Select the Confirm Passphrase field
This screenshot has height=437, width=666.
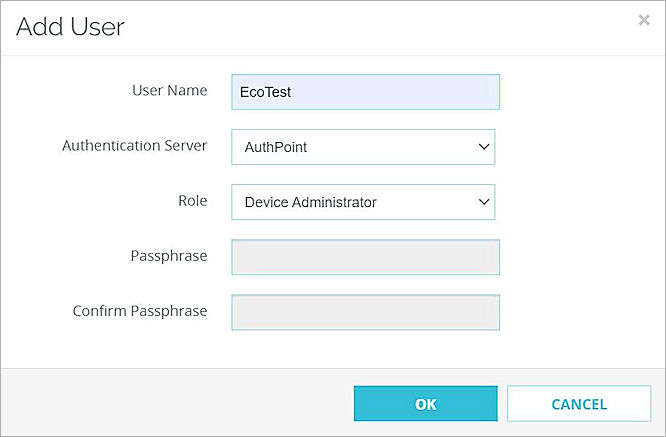(365, 312)
